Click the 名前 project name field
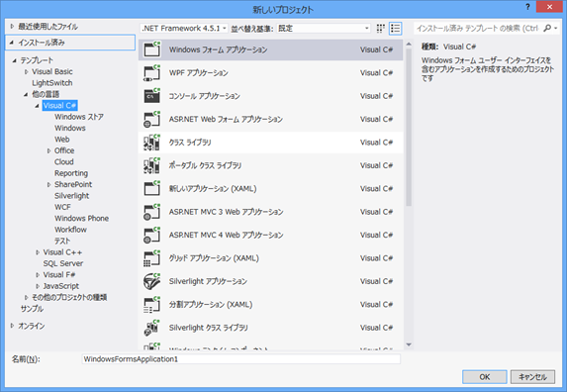 (241, 359)
